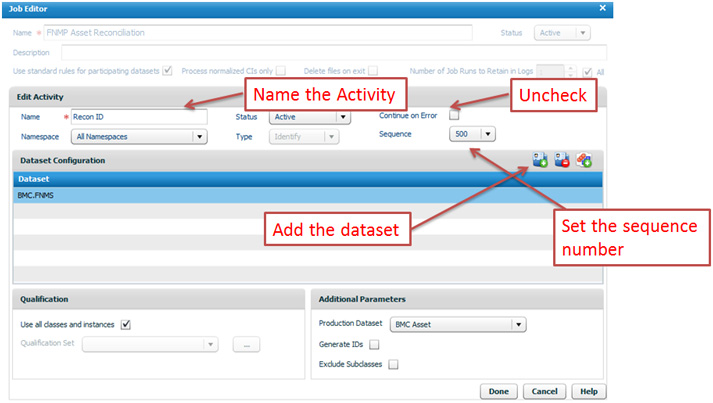Click the remove dataset icon
Screen dimensions: 713x403
pyautogui.click(x=562, y=160)
